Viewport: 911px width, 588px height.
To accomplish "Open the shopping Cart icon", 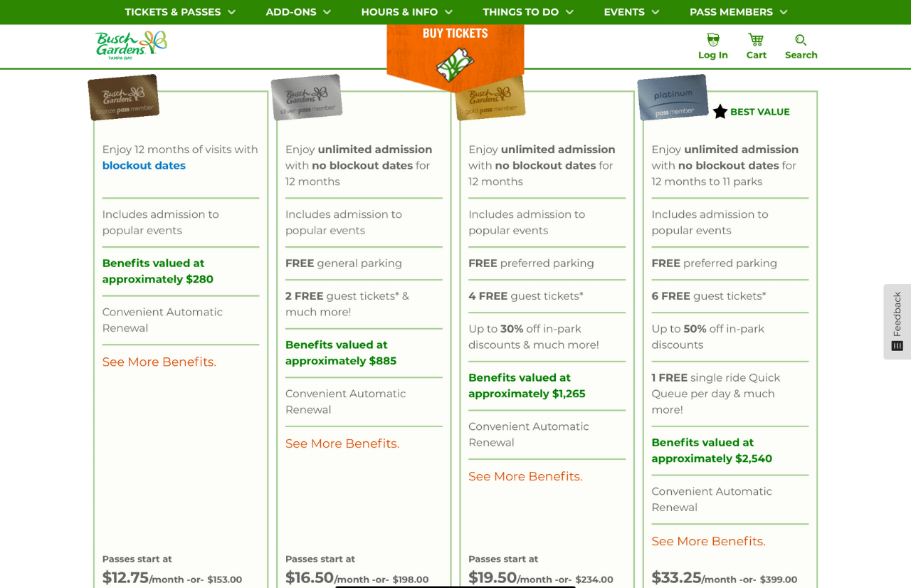I will tap(756, 40).
